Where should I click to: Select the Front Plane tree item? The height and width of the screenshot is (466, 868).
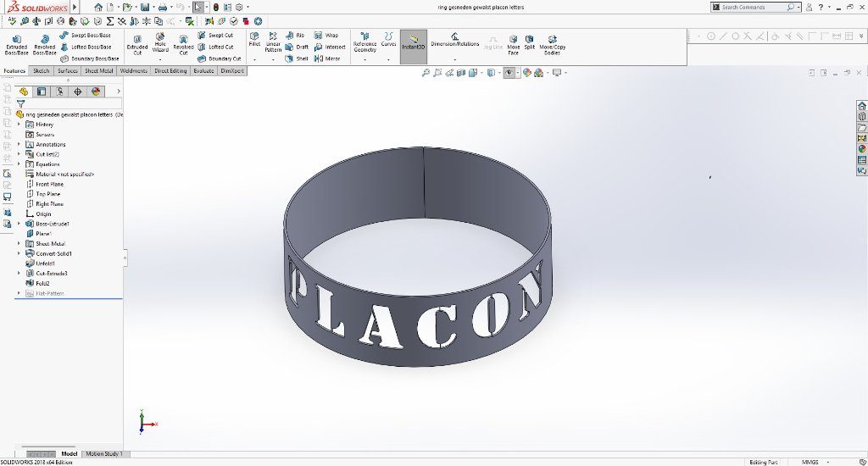click(45, 185)
